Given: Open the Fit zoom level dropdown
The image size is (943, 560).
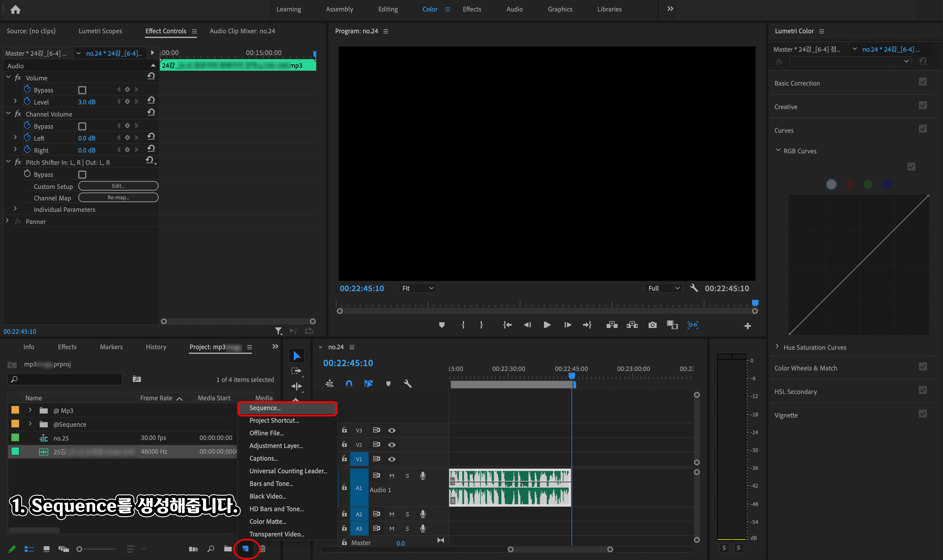Looking at the screenshot, I should pos(417,288).
